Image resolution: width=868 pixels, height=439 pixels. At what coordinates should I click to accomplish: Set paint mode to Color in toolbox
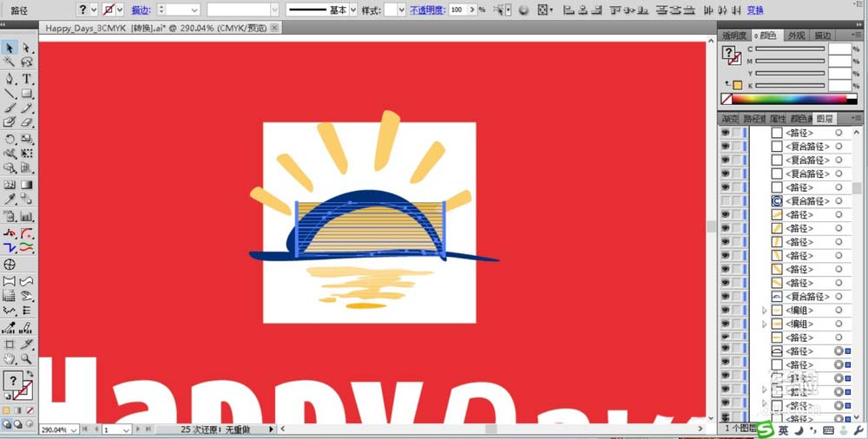(x=7, y=410)
